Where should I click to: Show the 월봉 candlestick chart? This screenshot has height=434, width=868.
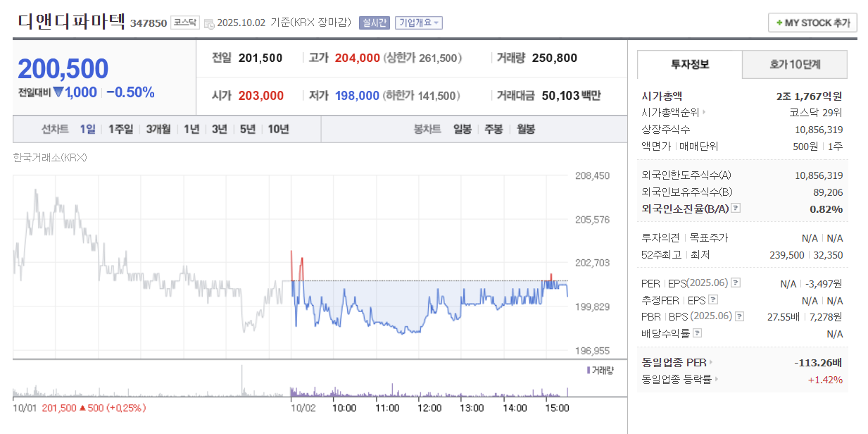pyautogui.click(x=526, y=130)
